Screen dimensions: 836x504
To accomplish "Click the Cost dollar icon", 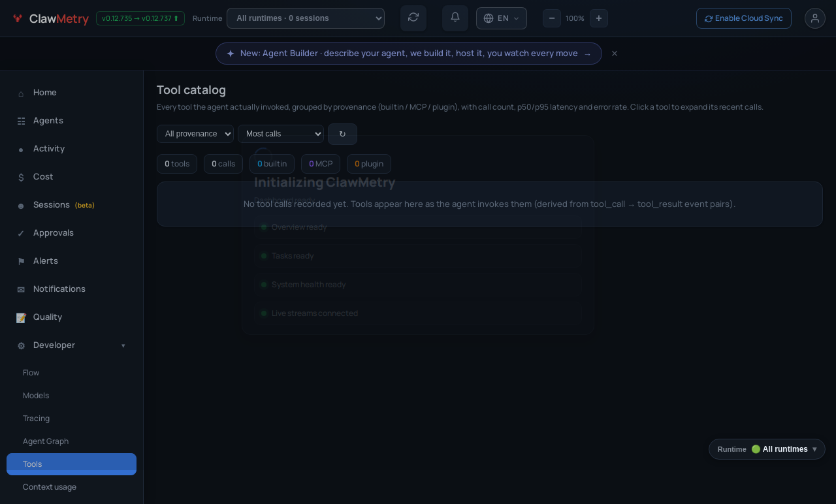I will pos(21,178).
